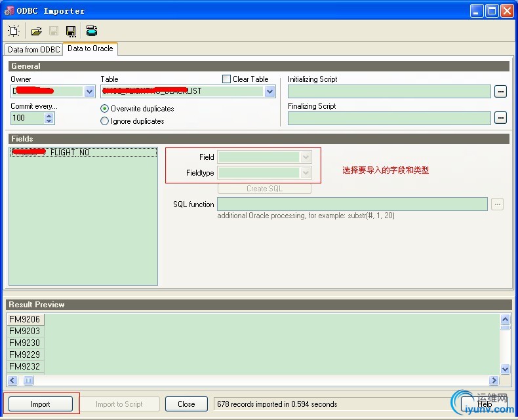Click the records imported status text
This screenshot has height=420, width=518.
click(277, 404)
